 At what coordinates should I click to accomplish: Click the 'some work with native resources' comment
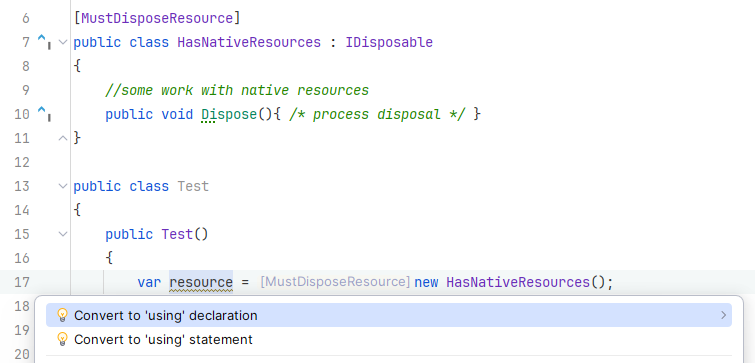[x=237, y=91]
